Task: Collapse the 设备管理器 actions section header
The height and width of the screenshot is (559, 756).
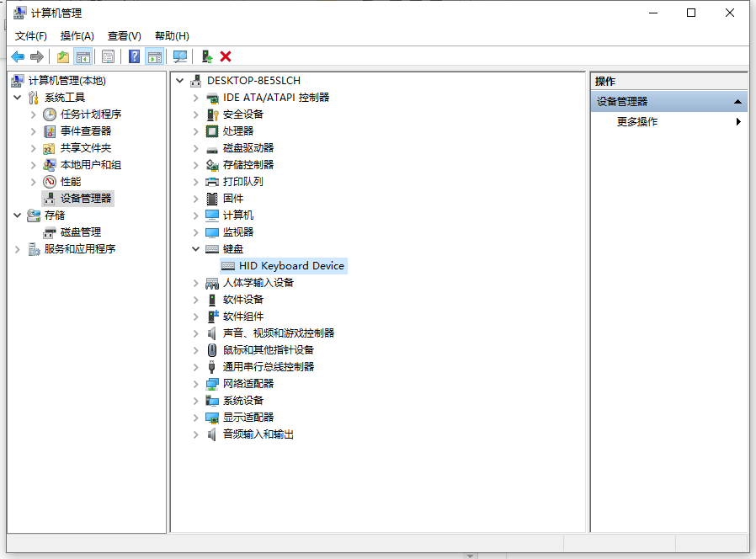Action: click(x=737, y=102)
